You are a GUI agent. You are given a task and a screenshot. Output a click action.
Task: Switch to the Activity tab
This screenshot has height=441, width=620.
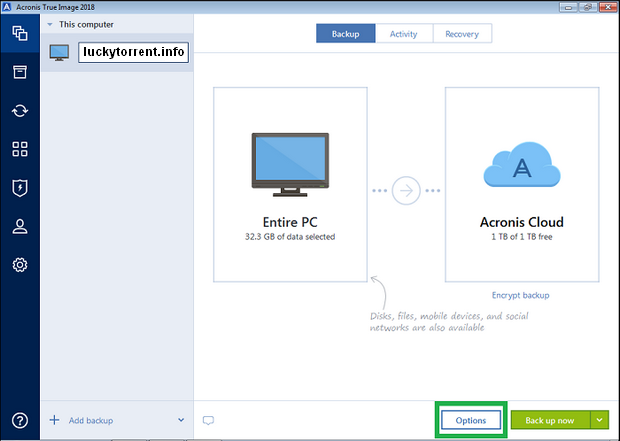(404, 34)
